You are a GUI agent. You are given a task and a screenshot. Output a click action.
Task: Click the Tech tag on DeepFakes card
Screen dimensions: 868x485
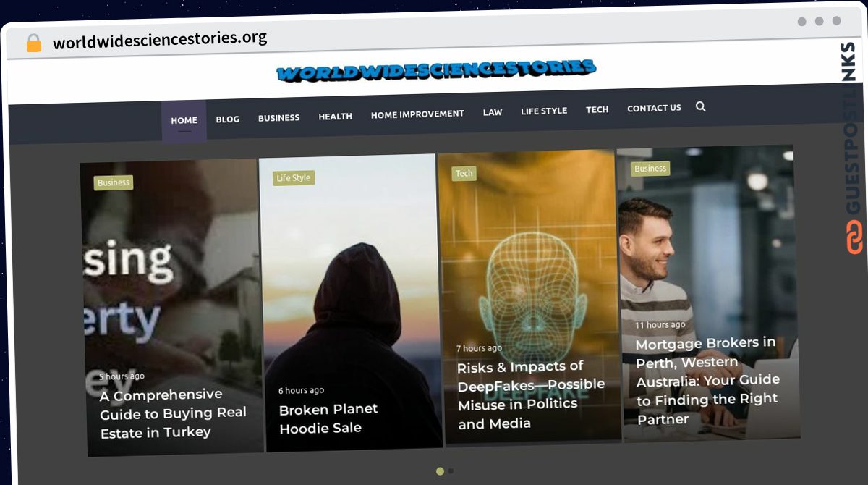464,173
